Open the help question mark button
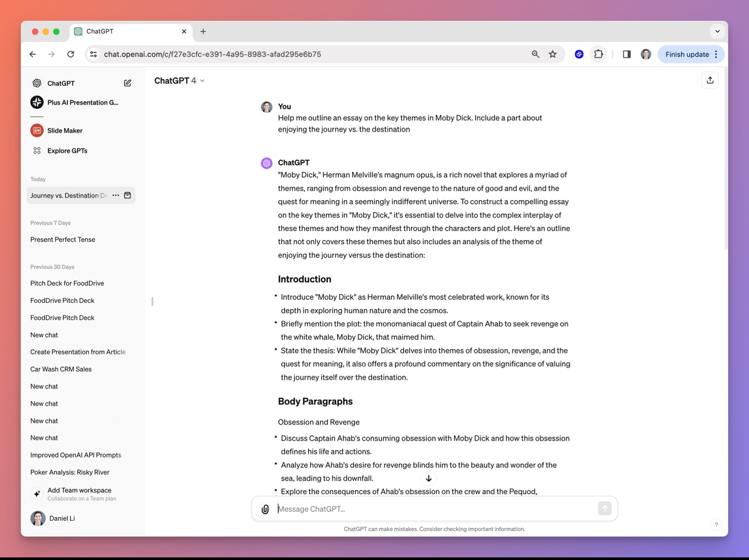The height and width of the screenshot is (560, 749). pos(716,525)
